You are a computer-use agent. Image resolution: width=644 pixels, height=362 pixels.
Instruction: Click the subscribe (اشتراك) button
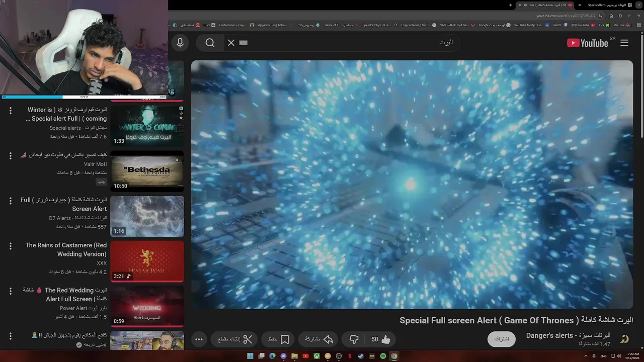(502, 339)
